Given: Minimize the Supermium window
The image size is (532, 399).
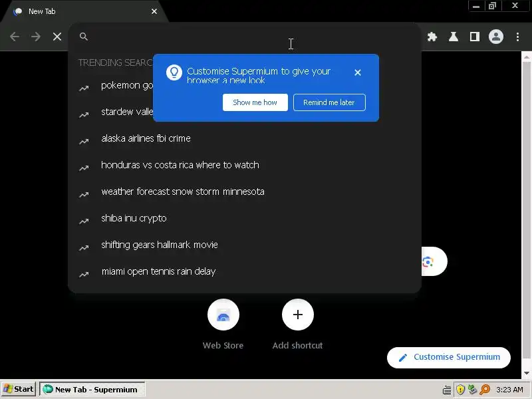Looking at the screenshot, I should (476, 6).
